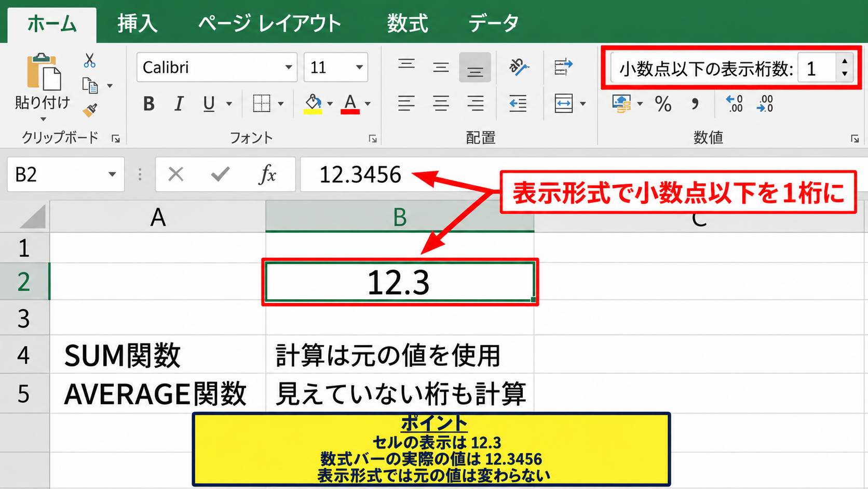Open the borders dropdown arrow

[281, 104]
